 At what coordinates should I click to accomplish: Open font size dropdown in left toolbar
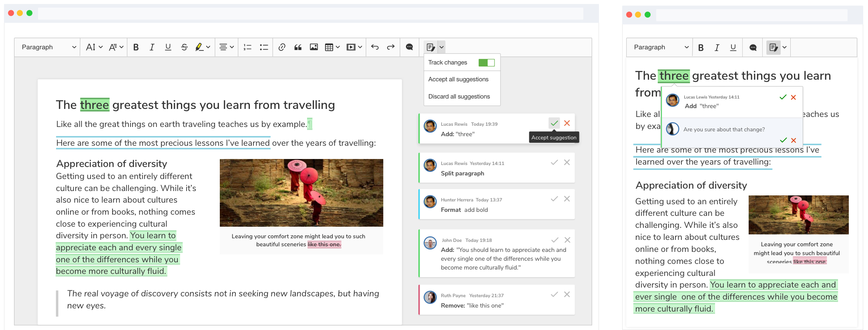(94, 47)
